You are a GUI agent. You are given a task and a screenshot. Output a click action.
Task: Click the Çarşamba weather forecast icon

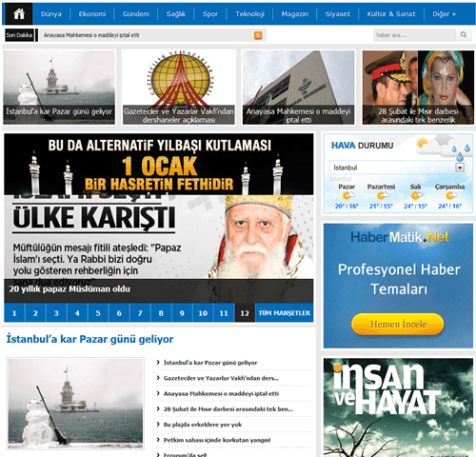click(x=450, y=196)
